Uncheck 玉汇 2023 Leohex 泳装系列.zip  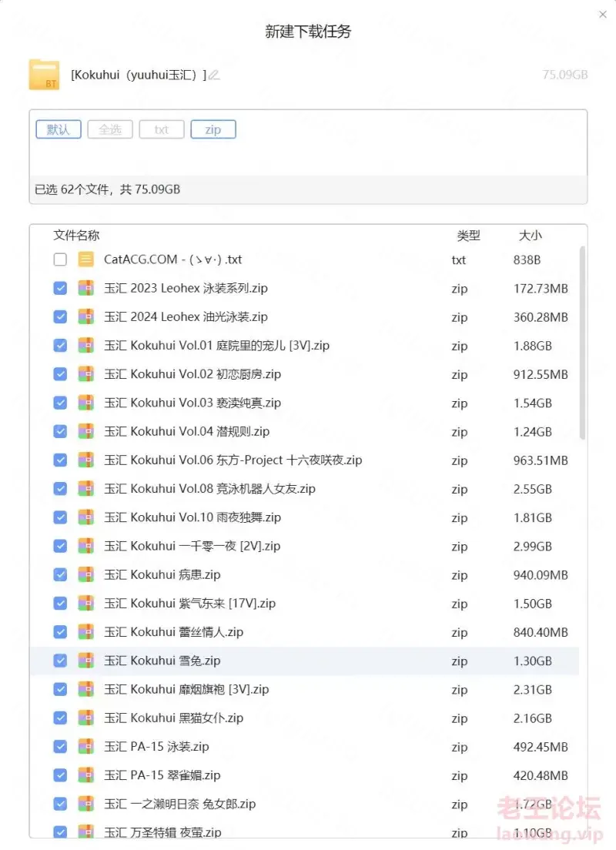click(60, 288)
